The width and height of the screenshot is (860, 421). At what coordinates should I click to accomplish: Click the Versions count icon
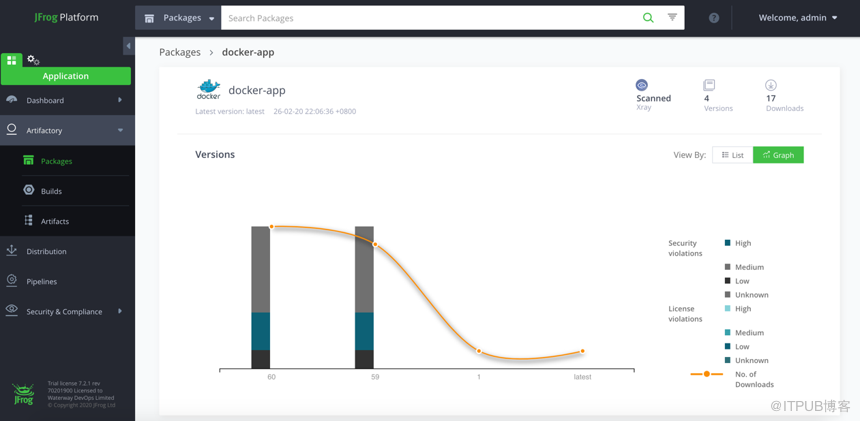tap(709, 85)
